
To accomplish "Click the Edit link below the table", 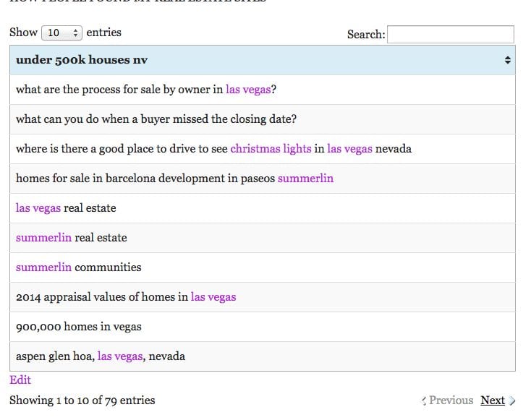I will pyautogui.click(x=20, y=380).
